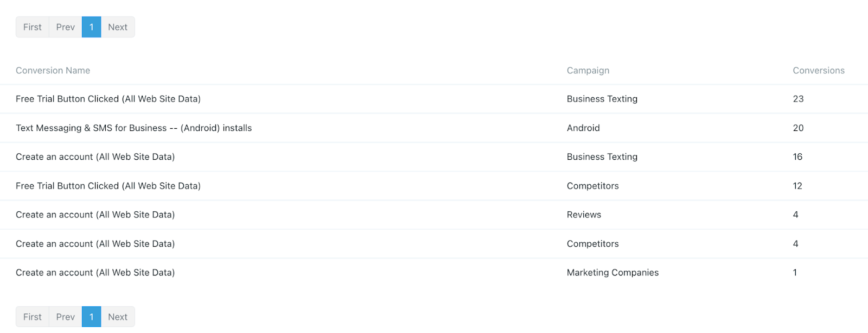
Task: Go to Prev page using pagination above table
Action: click(x=66, y=27)
